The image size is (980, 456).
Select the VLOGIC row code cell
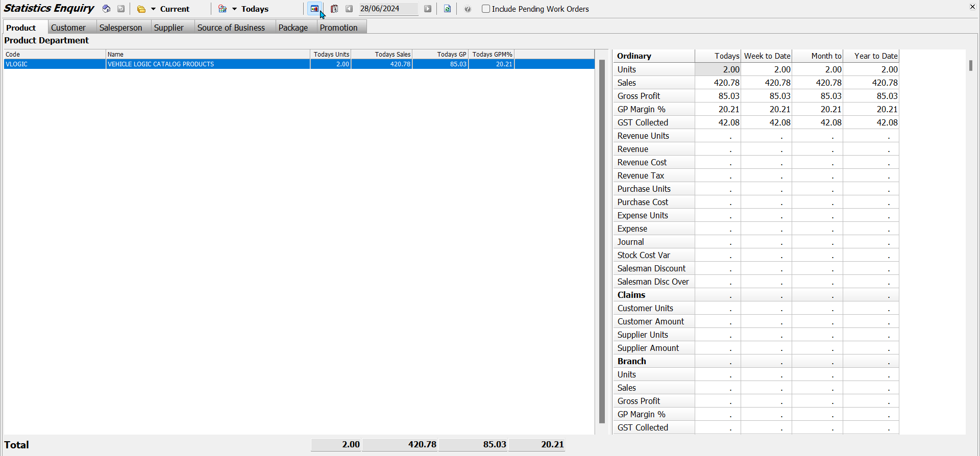[55, 64]
